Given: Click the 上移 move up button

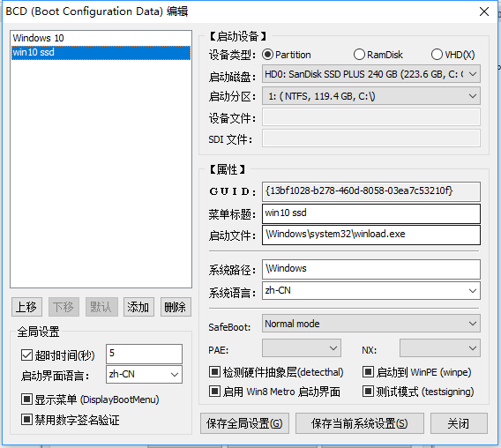Looking at the screenshot, I should (x=26, y=307).
